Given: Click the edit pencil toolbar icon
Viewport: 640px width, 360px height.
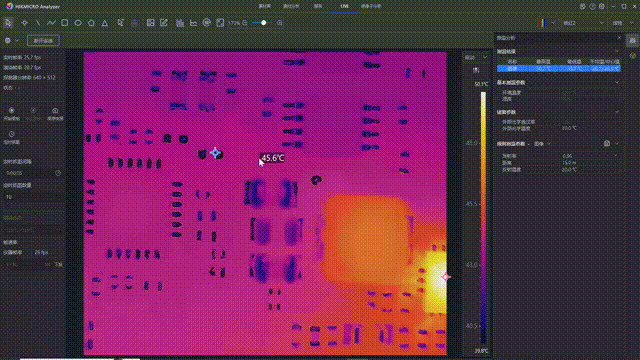Looking at the screenshot, I should point(164,23).
